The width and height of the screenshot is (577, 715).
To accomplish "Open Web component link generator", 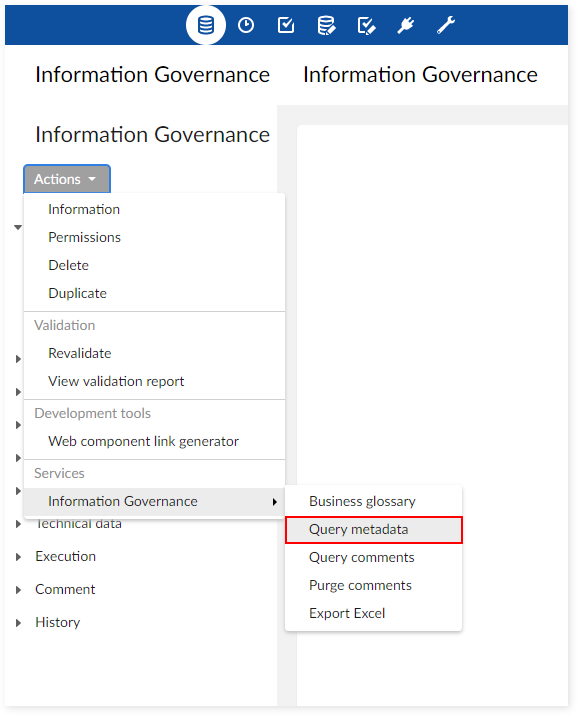I will (155, 441).
